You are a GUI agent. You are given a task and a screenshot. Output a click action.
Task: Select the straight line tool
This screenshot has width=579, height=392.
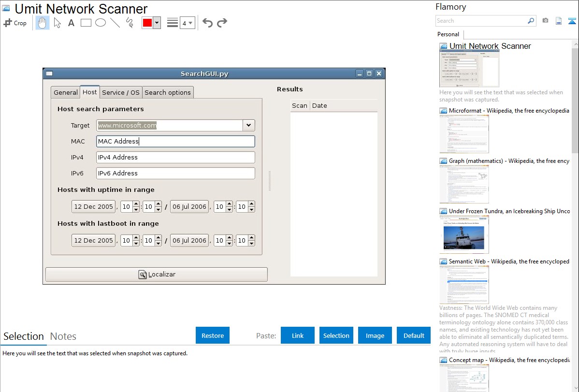(115, 23)
